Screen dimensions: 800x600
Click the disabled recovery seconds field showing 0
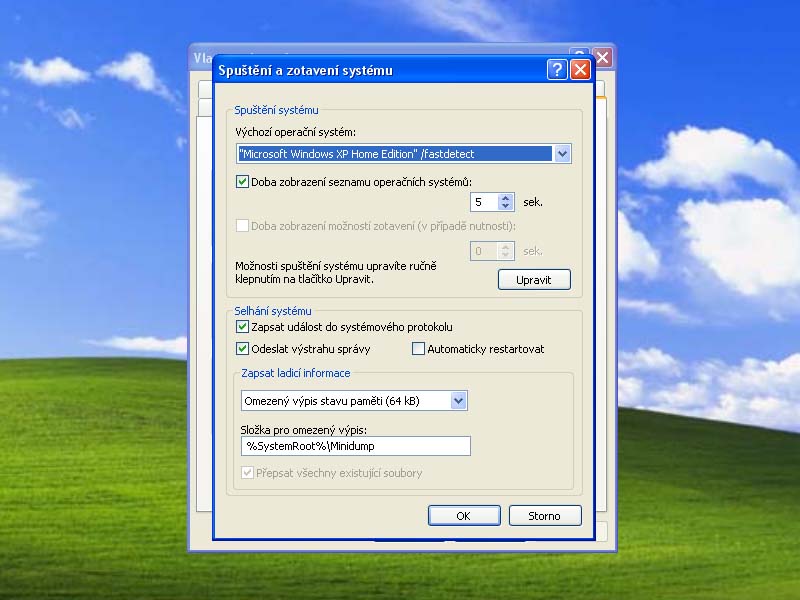pyautogui.click(x=483, y=251)
